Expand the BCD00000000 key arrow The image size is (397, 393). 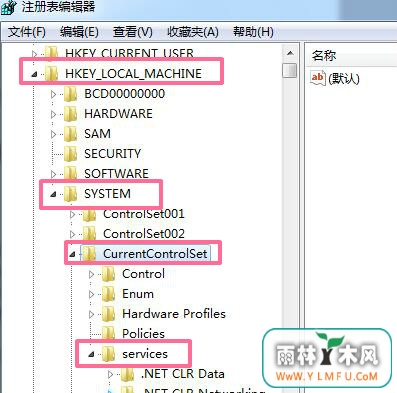(x=53, y=94)
